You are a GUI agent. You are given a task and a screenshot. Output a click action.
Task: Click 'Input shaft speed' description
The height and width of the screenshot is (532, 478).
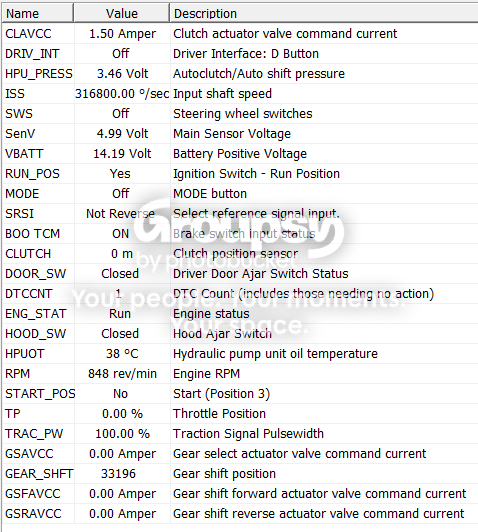click(223, 94)
